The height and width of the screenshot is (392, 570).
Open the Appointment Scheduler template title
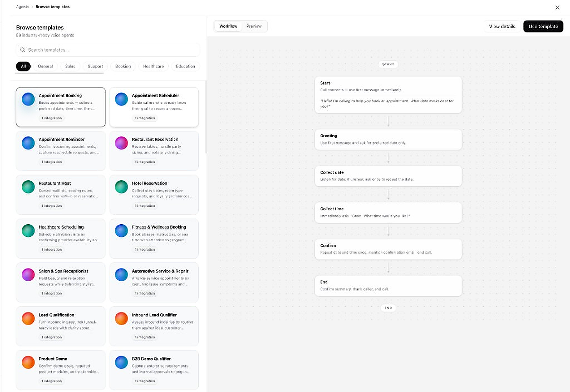click(x=155, y=95)
